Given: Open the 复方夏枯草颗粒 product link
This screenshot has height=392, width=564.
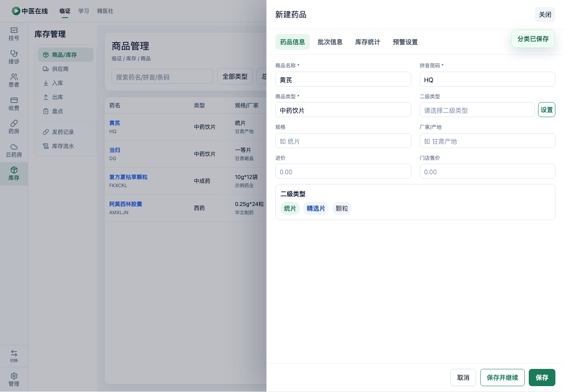Looking at the screenshot, I should pyautogui.click(x=128, y=177).
